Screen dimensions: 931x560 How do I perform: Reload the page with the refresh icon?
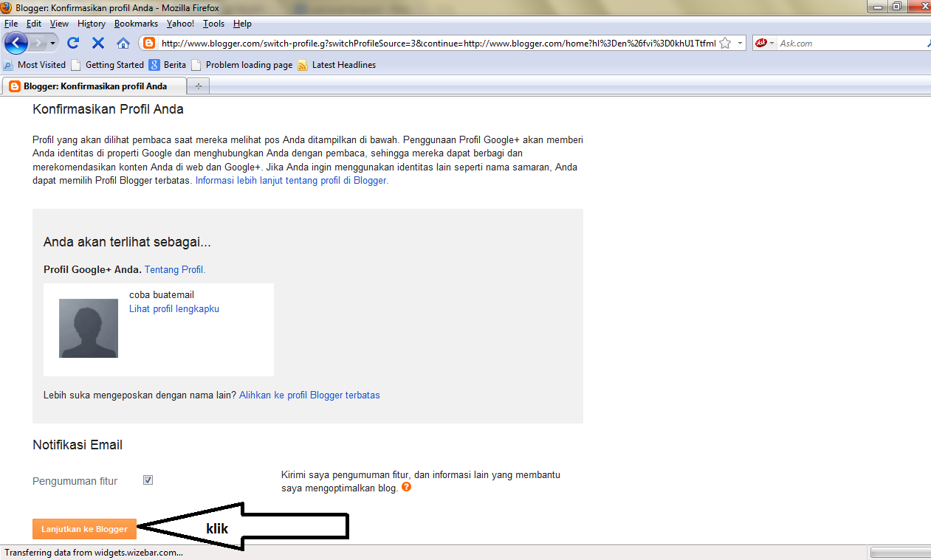(x=73, y=43)
